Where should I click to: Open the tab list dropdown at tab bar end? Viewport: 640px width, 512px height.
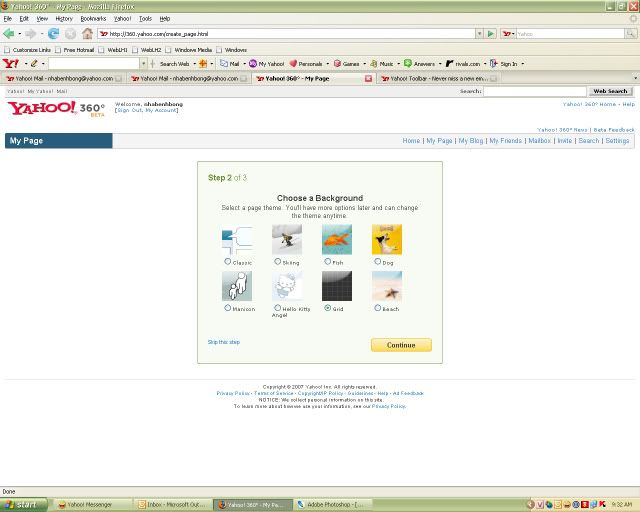click(635, 78)
